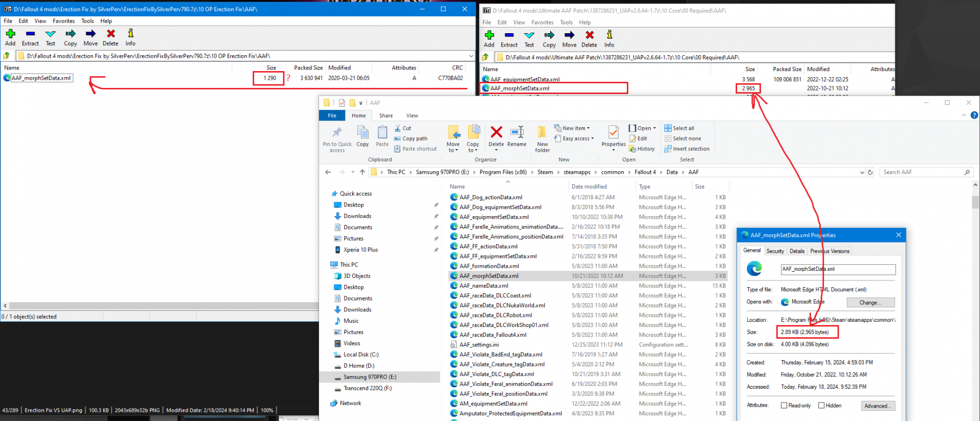Click the green Add icon in left 7-Zip window
Viewport: 980px width, 421px height.
tap(10, 34)
